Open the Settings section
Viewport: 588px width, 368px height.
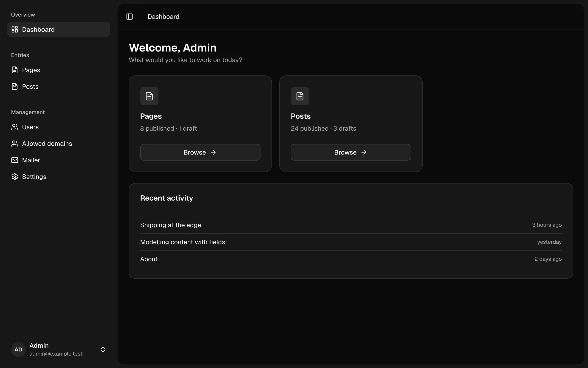click(59, 177)
